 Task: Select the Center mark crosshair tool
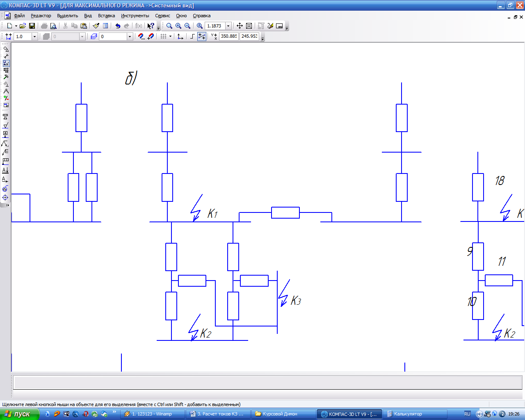click(x=5, y=197)
